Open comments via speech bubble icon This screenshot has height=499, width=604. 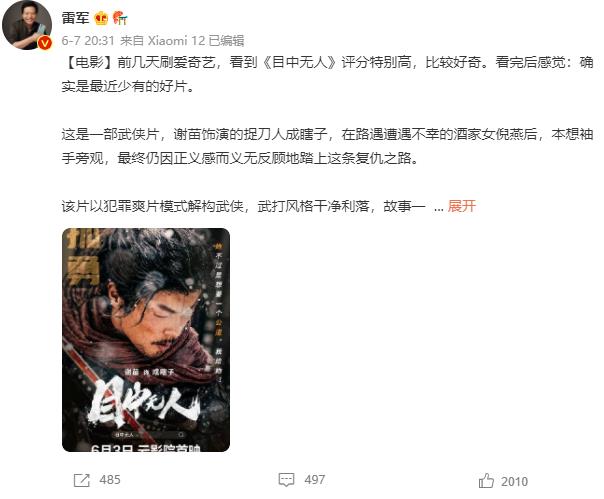(286, 480)
